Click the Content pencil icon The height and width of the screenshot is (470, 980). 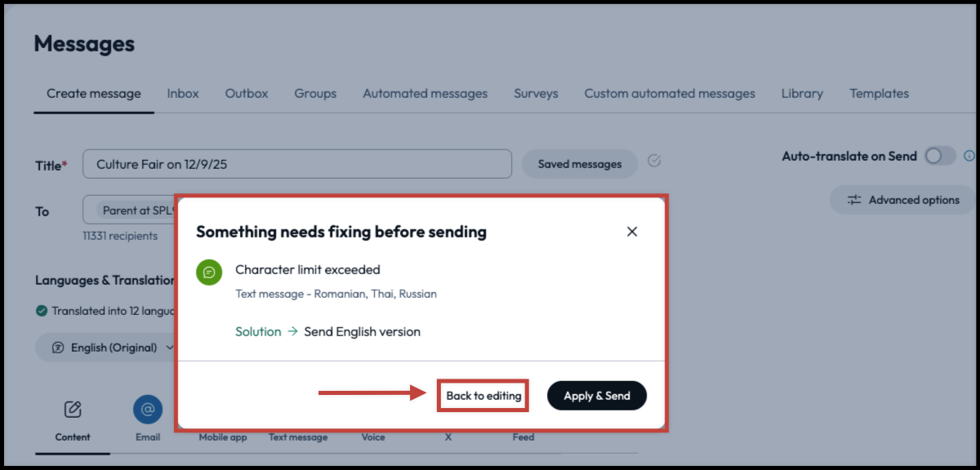[73, 409]
